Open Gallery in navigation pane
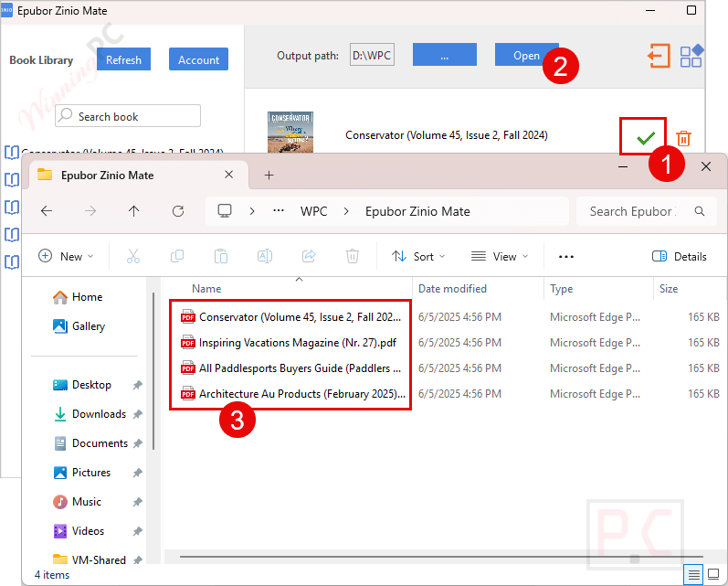The image size is (728, 586). (79, 326)
